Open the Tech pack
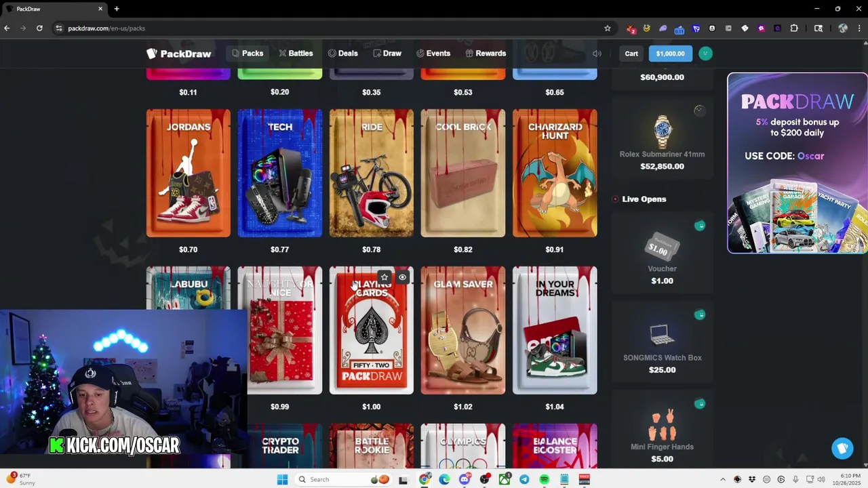The height and width of the screenshot is (488, 868). point(280,173)
